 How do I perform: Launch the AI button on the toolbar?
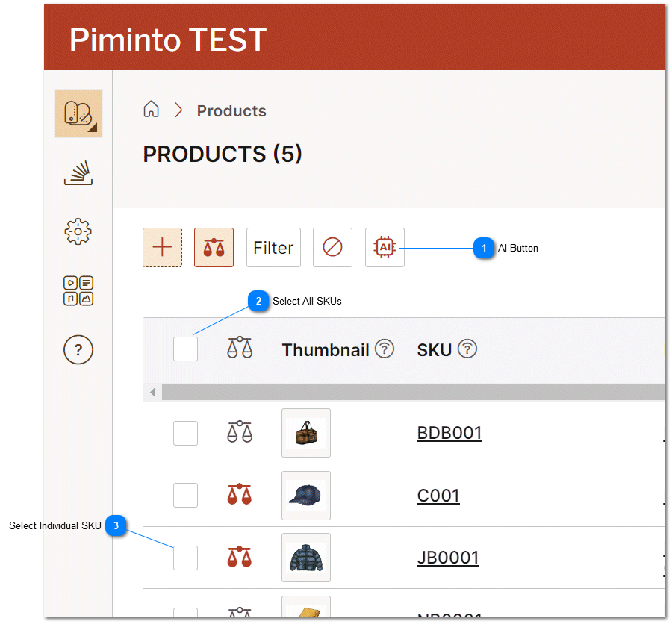pyautogui.click(x=384, y=247)
